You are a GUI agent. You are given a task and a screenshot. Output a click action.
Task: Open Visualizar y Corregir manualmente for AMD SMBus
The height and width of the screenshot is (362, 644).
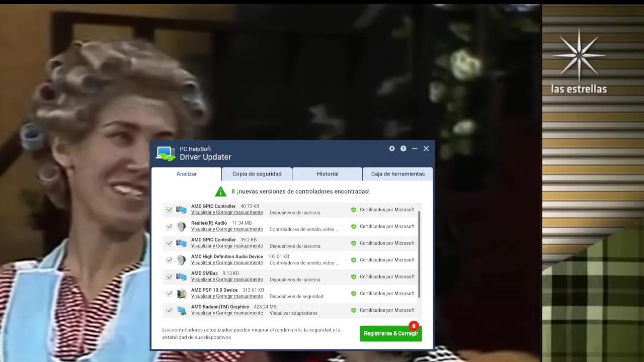(227, 280)
